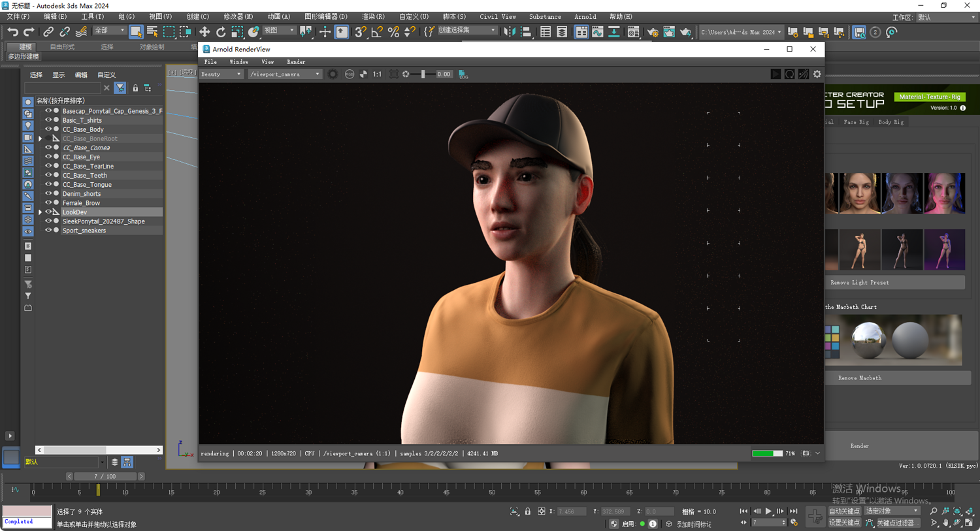The image size is (980, 531).
Task: Activate the Unlink Selection tool
Action: (65, 31)
